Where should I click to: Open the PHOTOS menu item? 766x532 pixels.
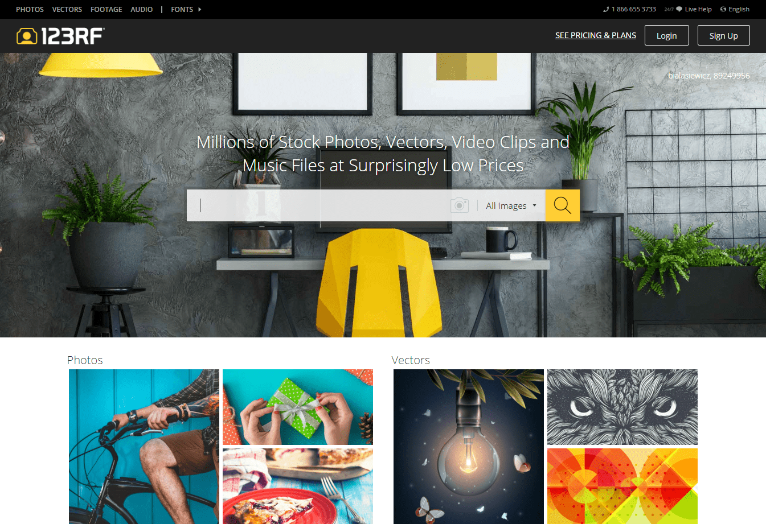(30, 10)
